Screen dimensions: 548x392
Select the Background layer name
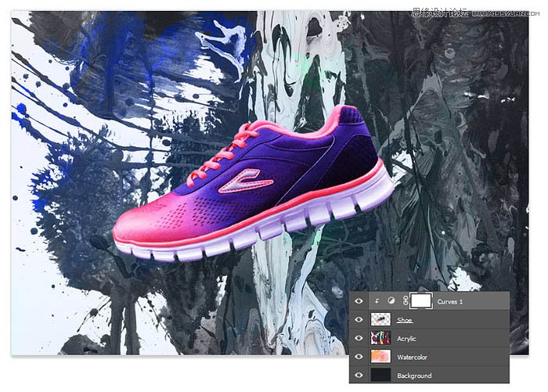(413, 376)
